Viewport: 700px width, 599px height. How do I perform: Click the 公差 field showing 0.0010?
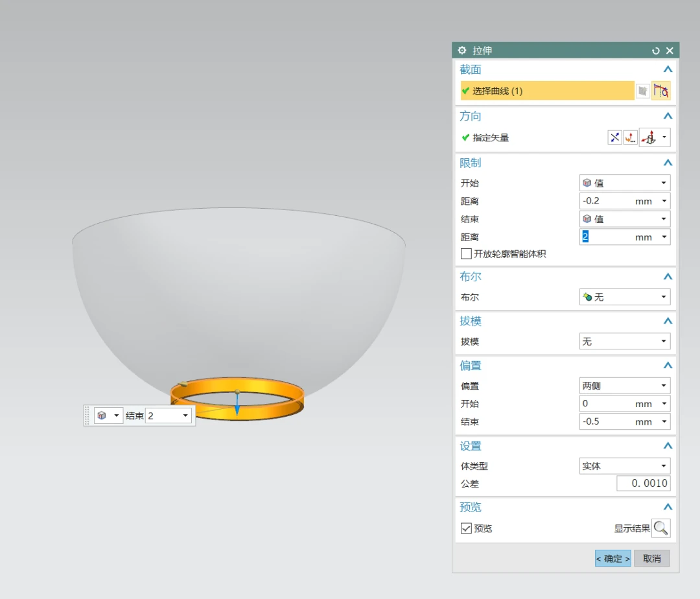[644, 484]
